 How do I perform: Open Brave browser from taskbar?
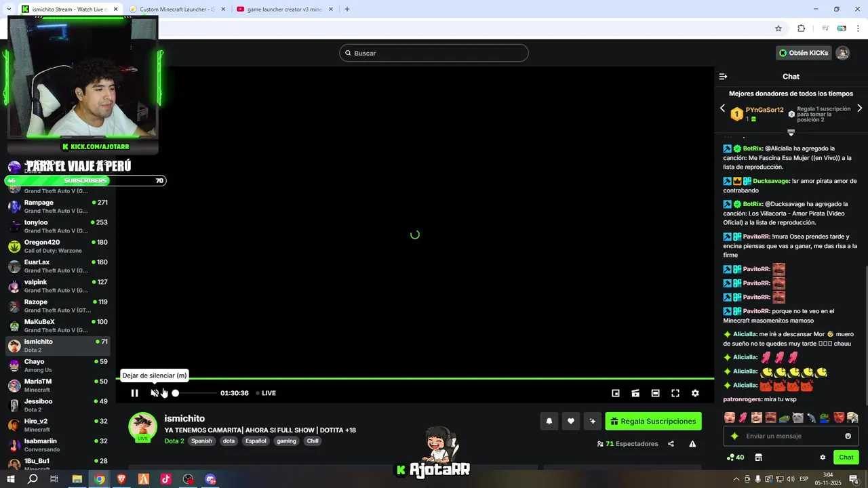(x=121, y=479)
